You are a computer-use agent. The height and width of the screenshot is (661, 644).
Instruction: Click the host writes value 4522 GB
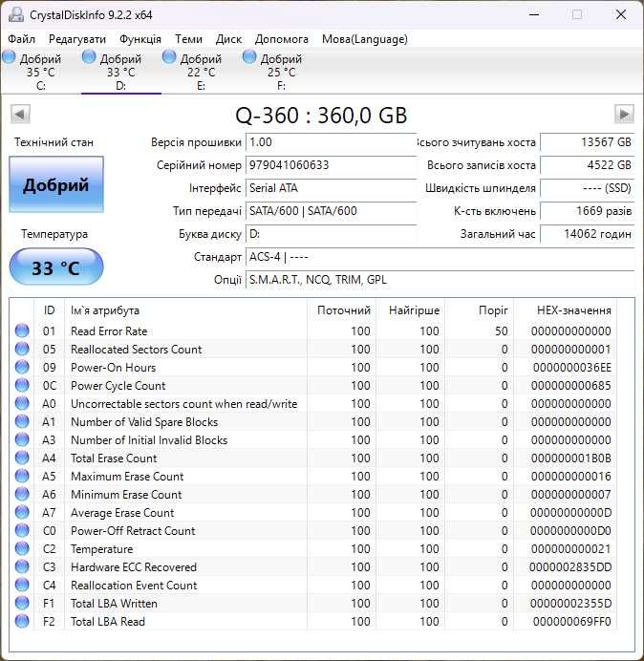coord(587,165)
